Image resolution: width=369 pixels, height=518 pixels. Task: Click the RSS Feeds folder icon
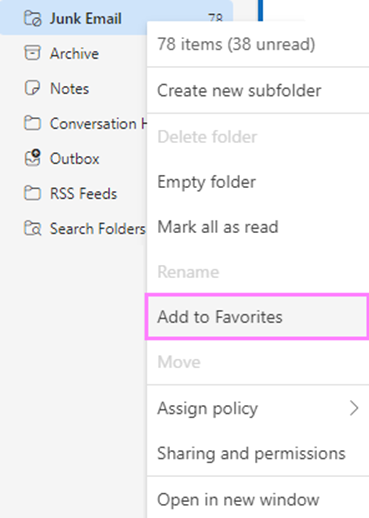[32, 193]
